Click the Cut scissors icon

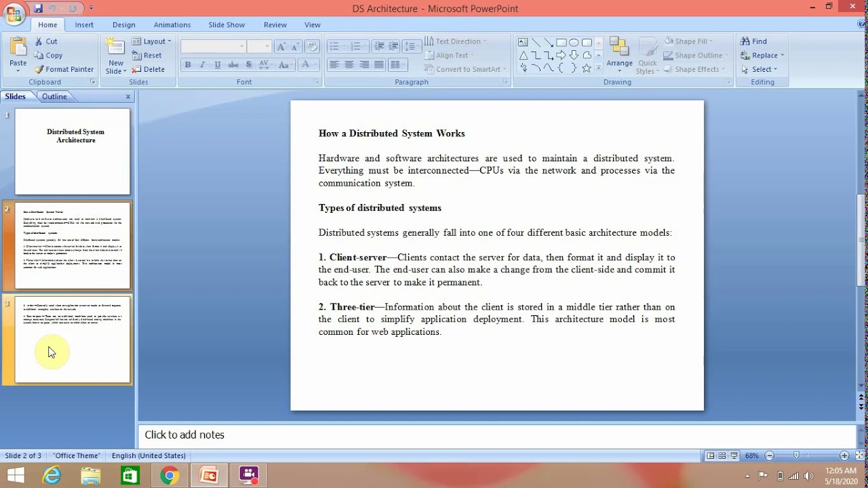coord(39,41)
